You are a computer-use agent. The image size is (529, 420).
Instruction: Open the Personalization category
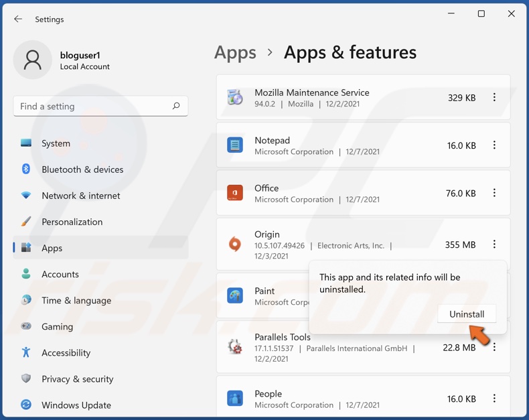100,222
